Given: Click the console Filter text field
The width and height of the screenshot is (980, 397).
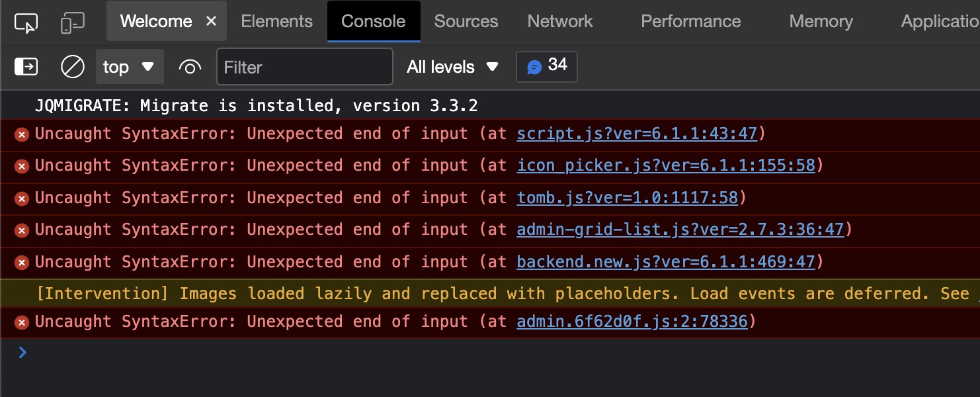Looking at the screenshot, I should click(x=305, y=67).
